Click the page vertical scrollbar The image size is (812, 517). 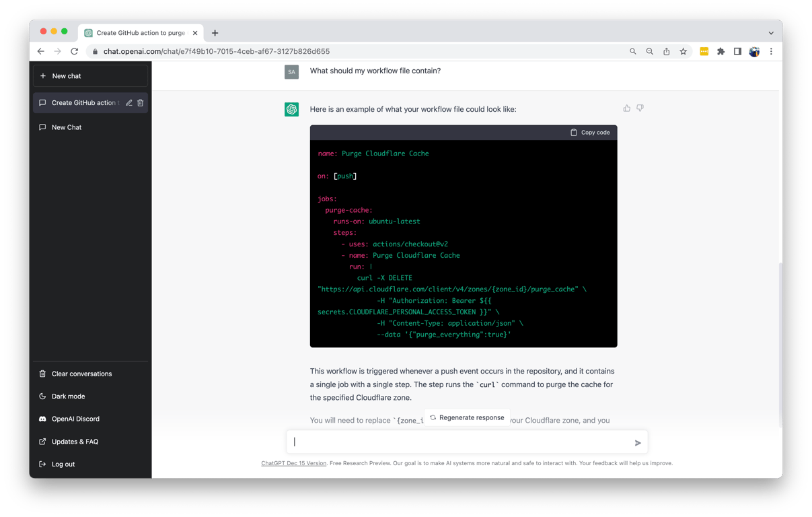779,345
